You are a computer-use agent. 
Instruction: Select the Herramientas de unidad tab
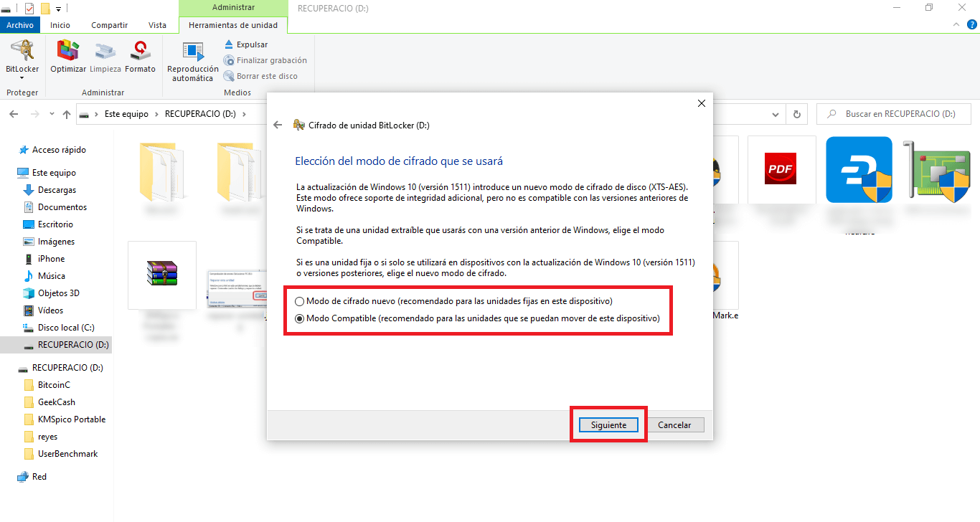pos(233,25)
